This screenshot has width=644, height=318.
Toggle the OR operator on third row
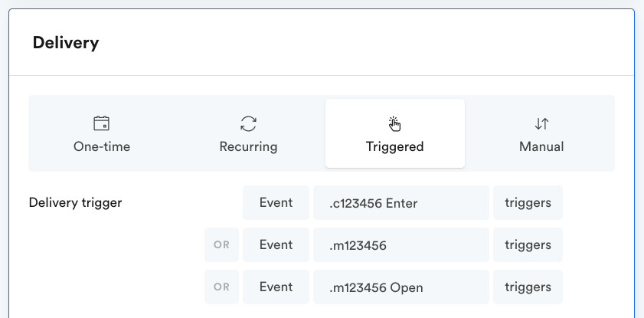221,287
